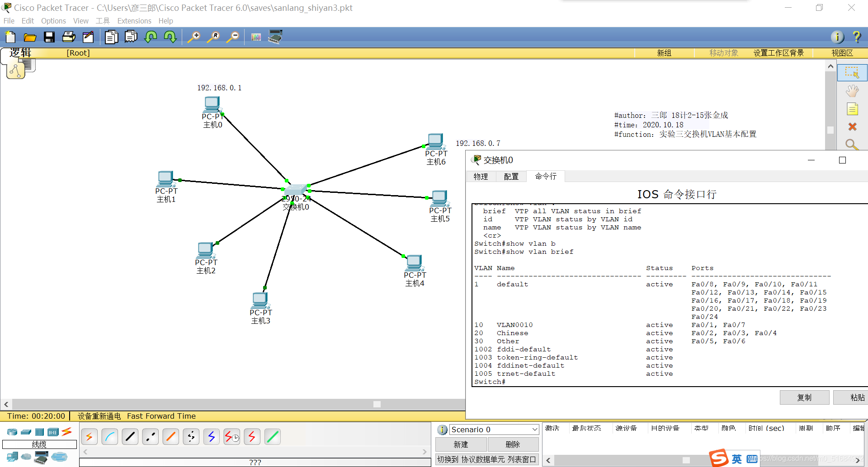Choose the Move Layout hand tool
Image resolution: width=868 pixels, height=467 pixels.
[x=852, y=91]
